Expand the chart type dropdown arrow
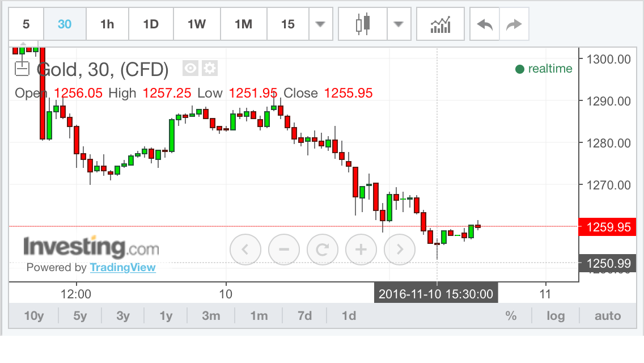Image resolution: width=644 pixels, height=363 pixels. pyautogui.click(x=399, y=24)
